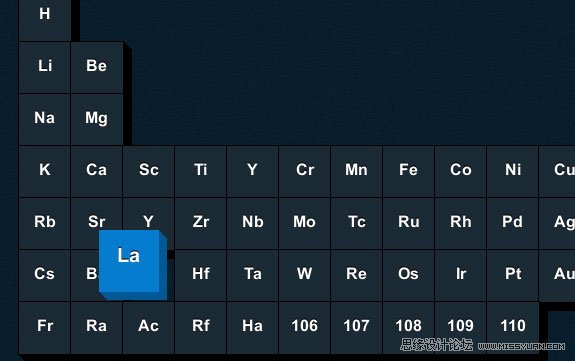Select the Zr element tile
Image resolution: width=575 pixels, height=361 pixels.
(x=201, y=223)
